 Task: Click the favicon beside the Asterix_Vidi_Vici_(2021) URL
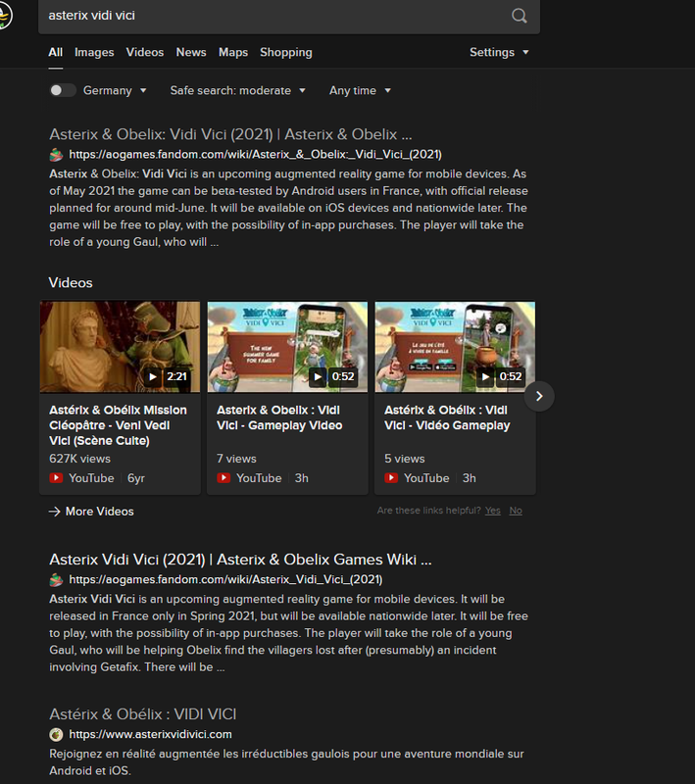56,579
